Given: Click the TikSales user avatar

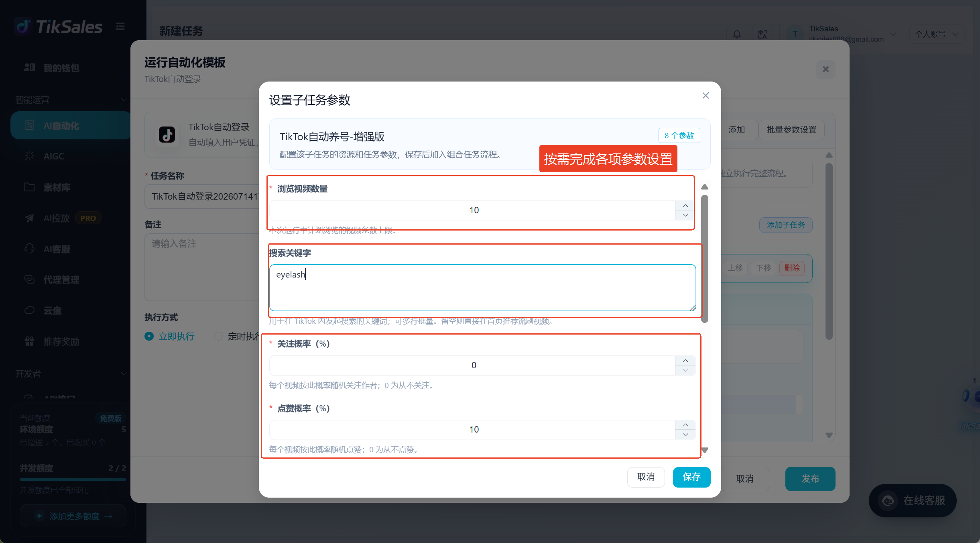Looking at the screenshot, I should coord(795,34).
